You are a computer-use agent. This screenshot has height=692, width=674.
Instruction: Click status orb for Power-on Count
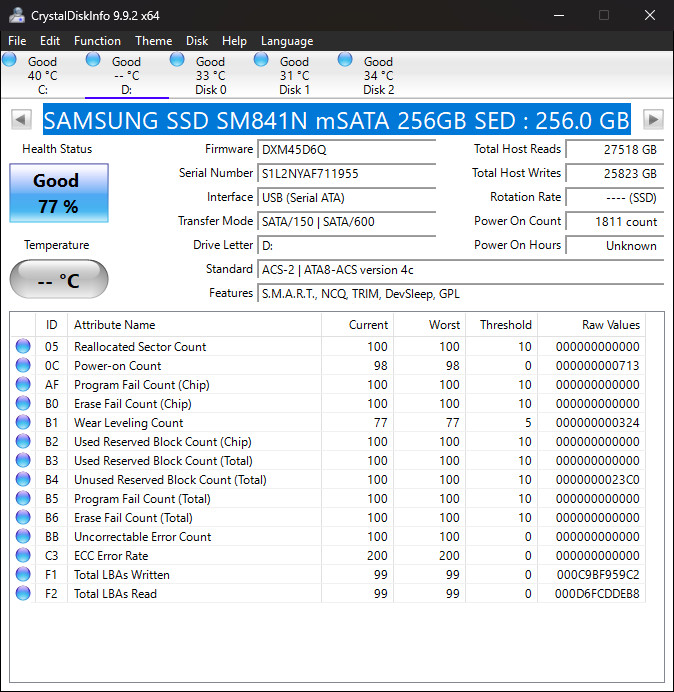pyautogui.click(x=23, y=365)
